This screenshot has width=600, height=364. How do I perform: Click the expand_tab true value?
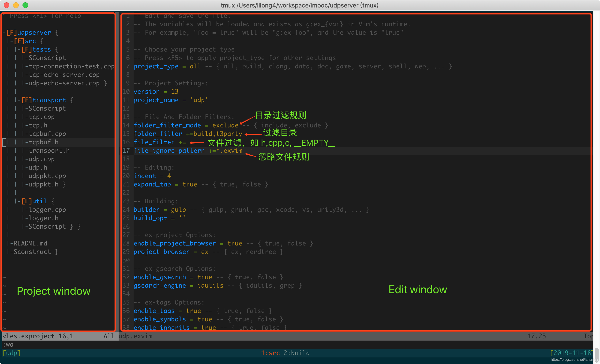[x=189, y=184]
